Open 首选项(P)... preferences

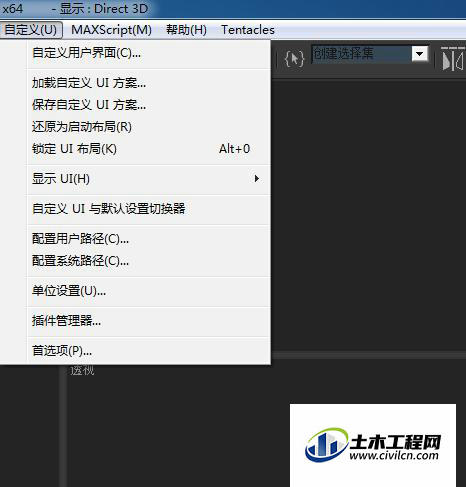[x=149, y=351]
